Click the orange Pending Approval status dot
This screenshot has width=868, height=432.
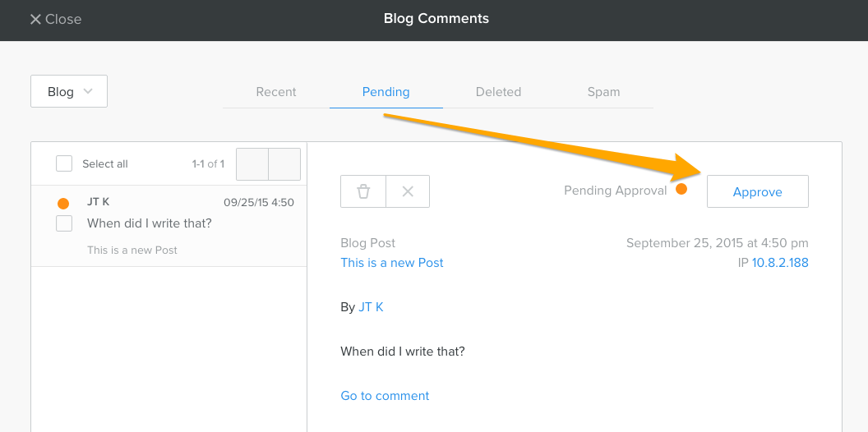(681, 189)
